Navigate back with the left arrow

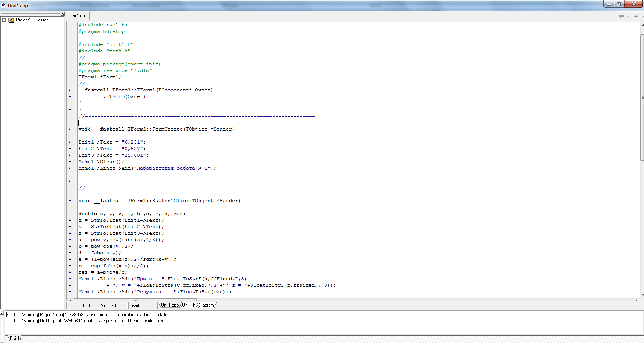pos(621,16)
